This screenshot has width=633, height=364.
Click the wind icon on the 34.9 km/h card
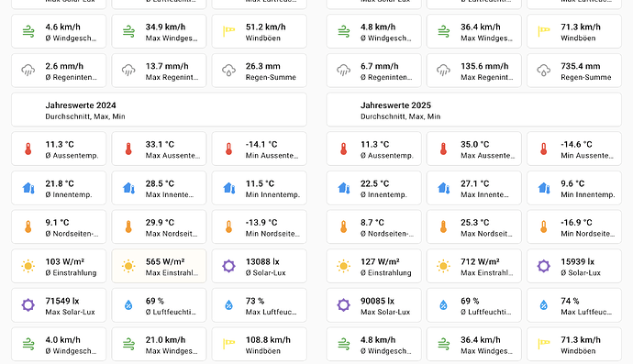click(x=128, y=31)
